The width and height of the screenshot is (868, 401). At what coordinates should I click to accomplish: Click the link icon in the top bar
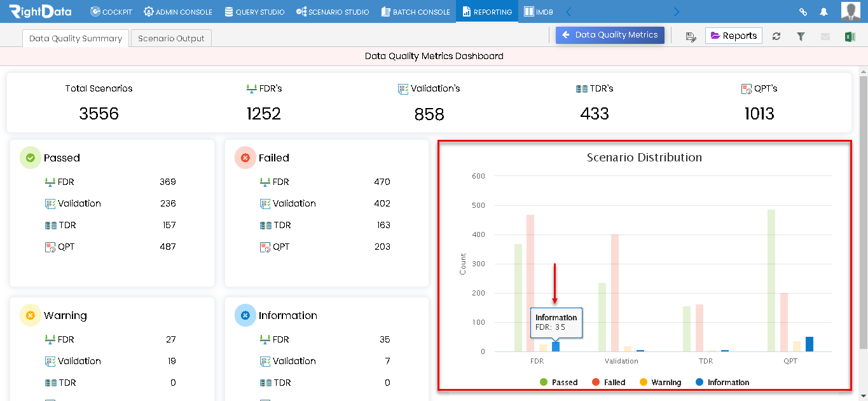tap(803, 11)
